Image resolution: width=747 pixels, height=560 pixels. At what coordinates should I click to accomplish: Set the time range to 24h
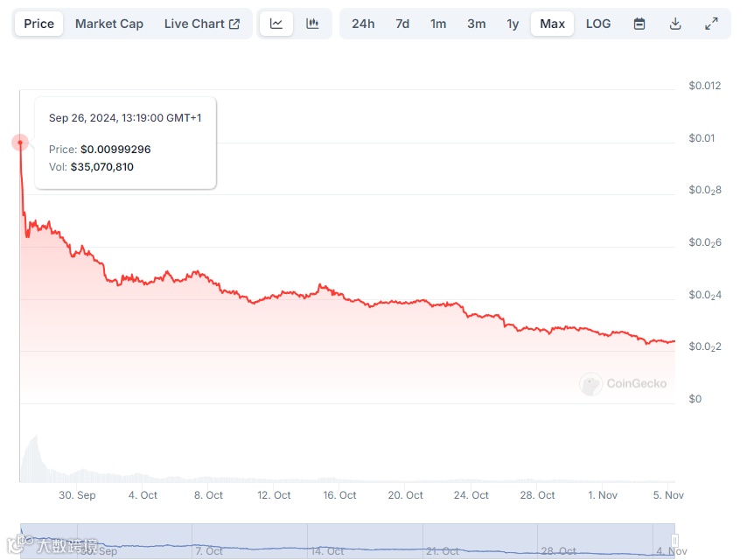(363, 24)
